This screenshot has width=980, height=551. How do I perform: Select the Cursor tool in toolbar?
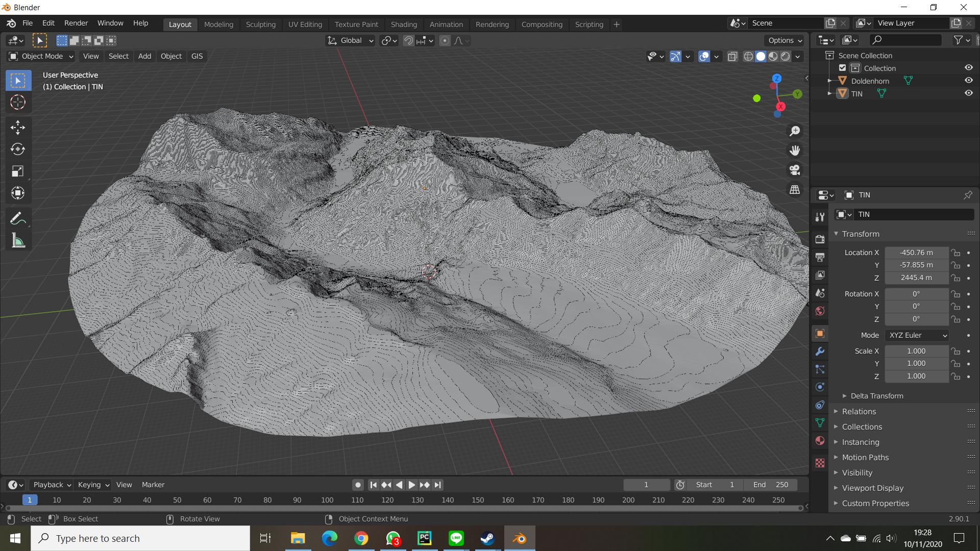click(x=18, y=102)
